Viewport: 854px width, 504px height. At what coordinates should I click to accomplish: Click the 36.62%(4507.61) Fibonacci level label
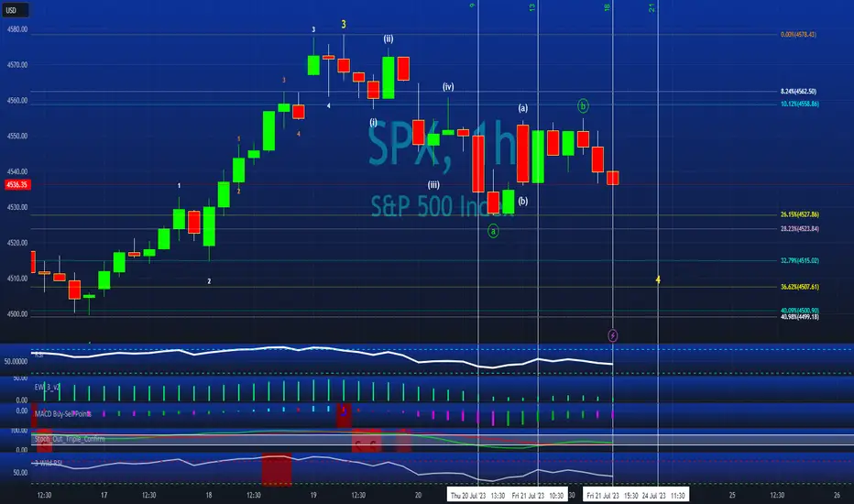[800, 287]
